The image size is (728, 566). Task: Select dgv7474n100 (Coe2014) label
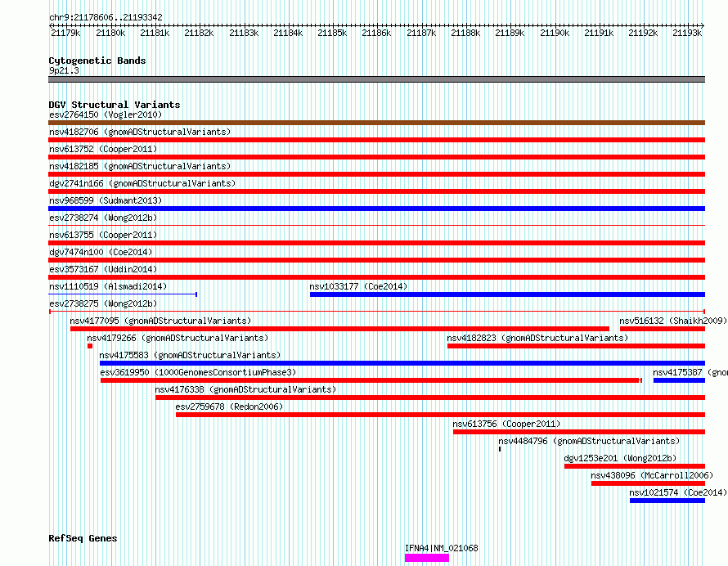click(x=101, y=252)
